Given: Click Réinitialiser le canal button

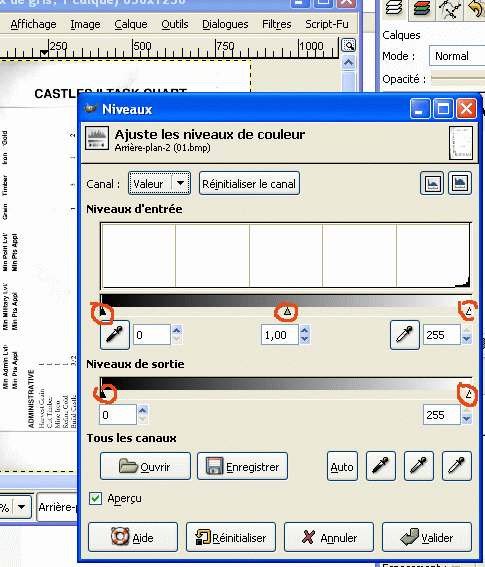Looking at the screenshot, I should (x=249, y=183).
